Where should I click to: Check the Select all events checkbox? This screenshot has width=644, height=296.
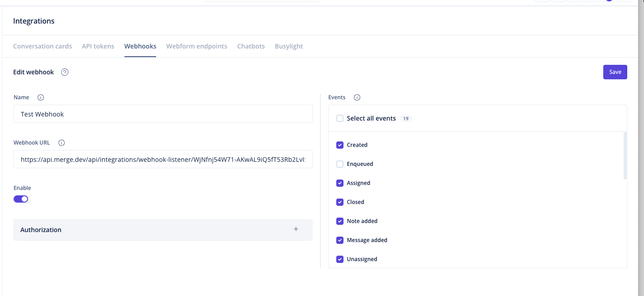click(340, 118)
